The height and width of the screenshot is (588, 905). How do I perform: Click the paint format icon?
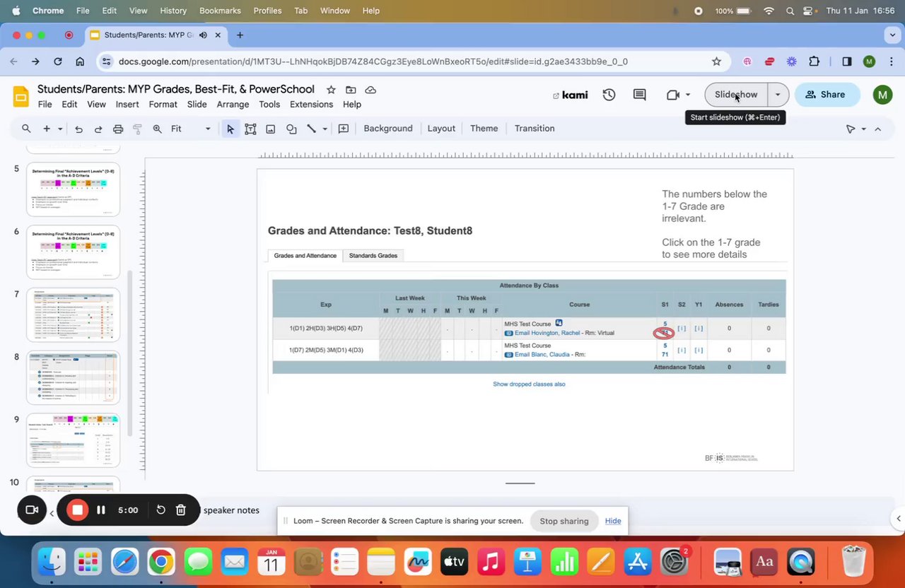(138, 129)
